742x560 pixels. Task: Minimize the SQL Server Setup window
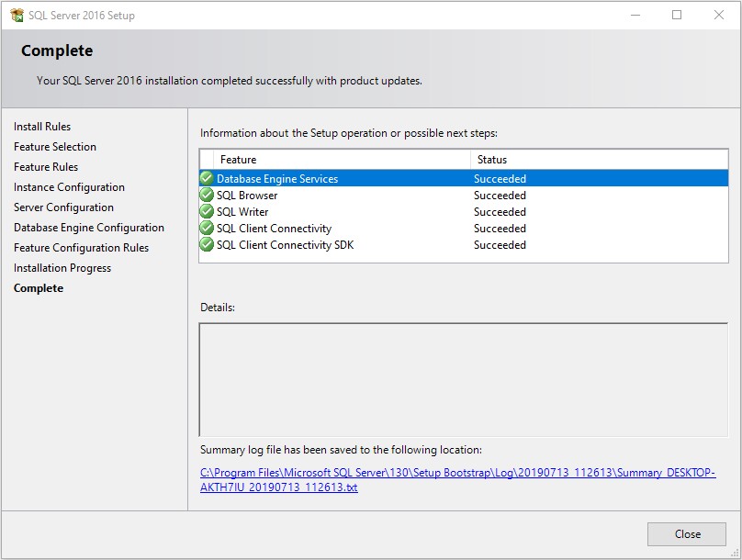[x=635, y=15]
